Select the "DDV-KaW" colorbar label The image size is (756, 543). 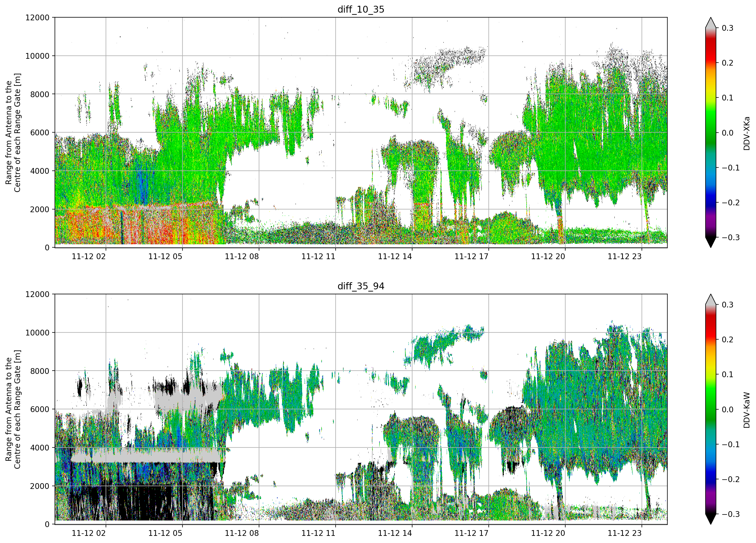point(747,410)
